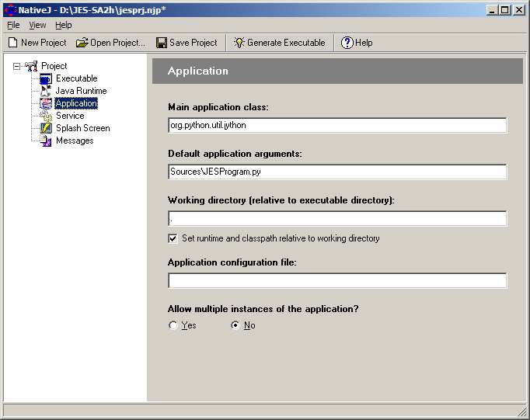
Task: Click the Generate Executable button label
Action: tap(286, 43)
